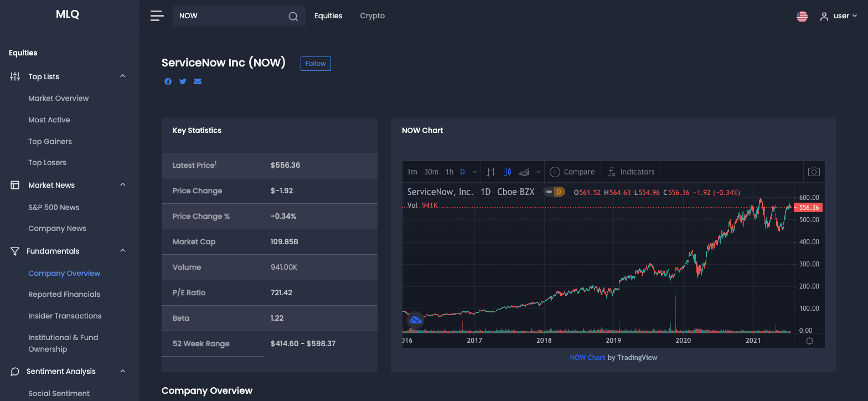Open Social Sentiment page

pyautogui.click(x=59, y=393)
